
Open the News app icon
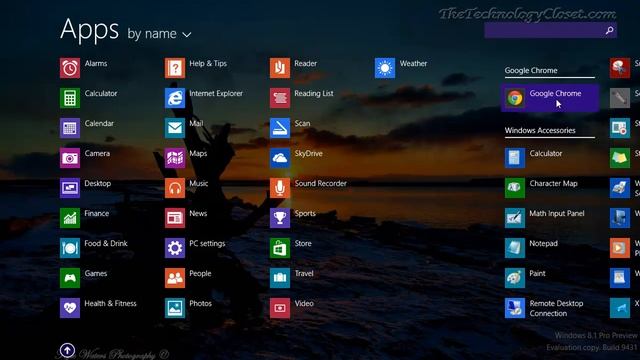pos(175,218)
